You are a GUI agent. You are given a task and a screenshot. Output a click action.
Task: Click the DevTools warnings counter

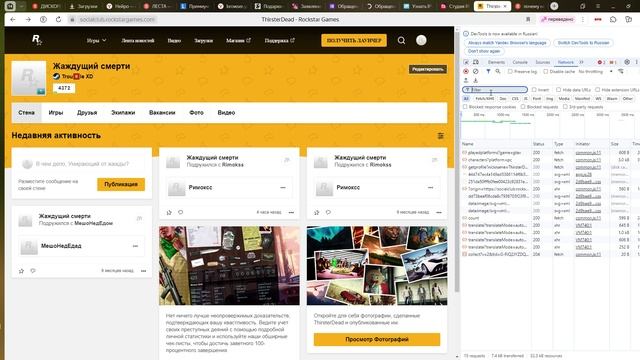click(x=613, y=62)
